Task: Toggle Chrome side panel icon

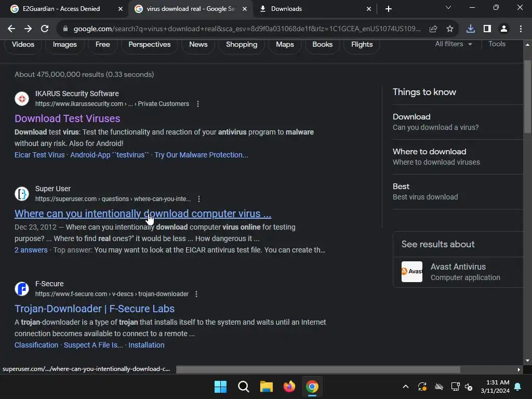Action: click(x=487, y=29)
